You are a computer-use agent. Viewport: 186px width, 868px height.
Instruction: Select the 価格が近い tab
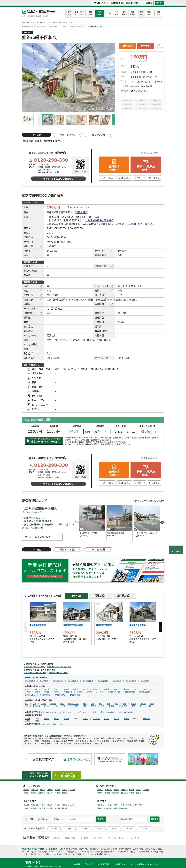(76, 596)
